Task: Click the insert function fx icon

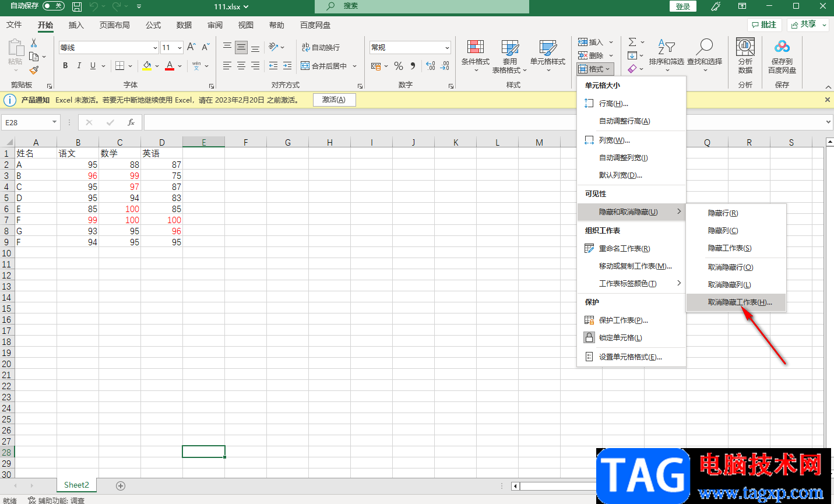Action: 131,122
